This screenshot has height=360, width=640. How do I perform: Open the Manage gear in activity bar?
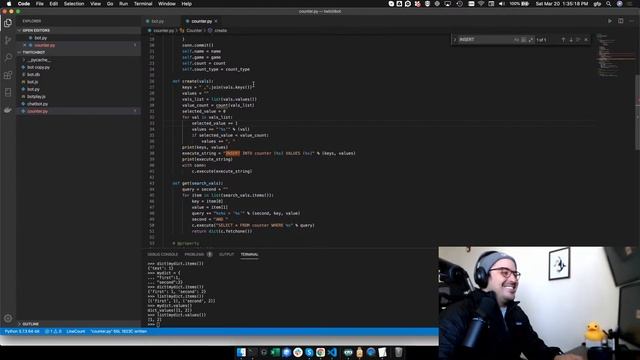coord(8,318)
